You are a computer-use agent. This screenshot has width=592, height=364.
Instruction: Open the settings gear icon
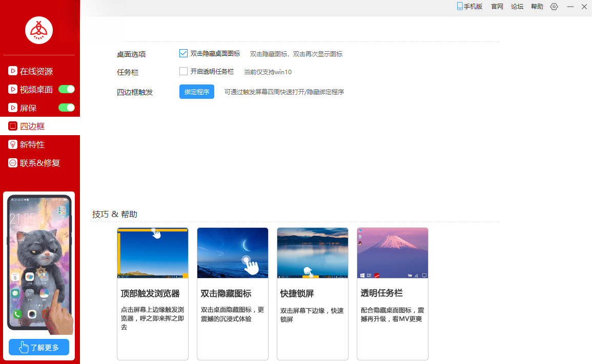click(x=554, y=7)
